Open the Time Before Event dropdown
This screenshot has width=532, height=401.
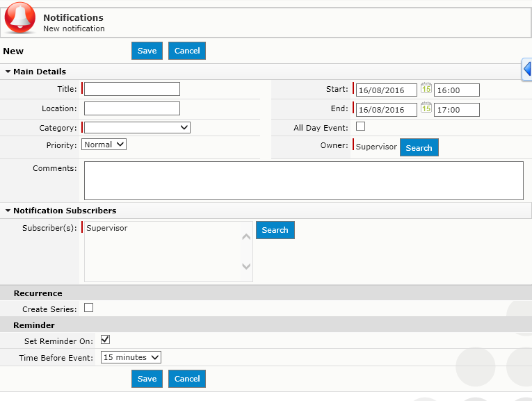[x=131, y=357]
